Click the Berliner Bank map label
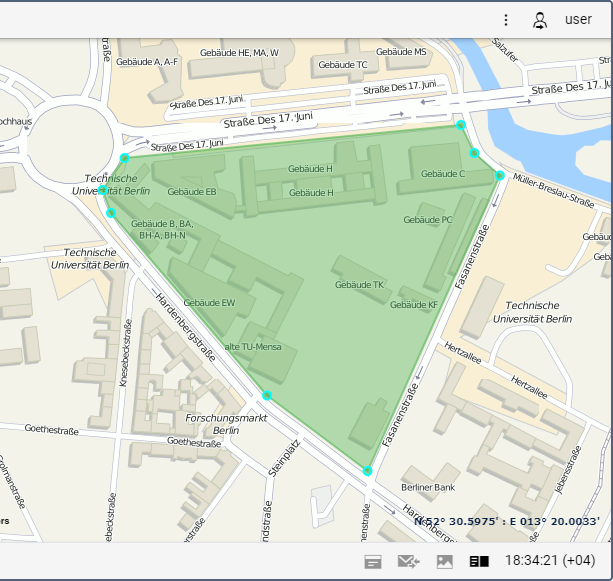Image resolution: width=613 pixels, height=581 pixels. pos(428,488)
